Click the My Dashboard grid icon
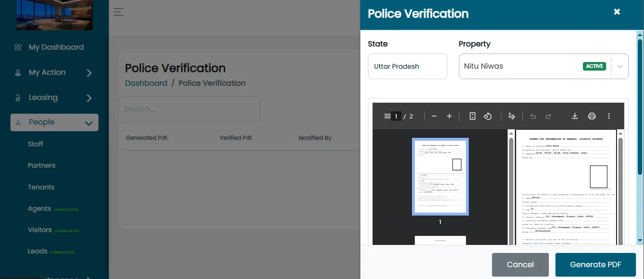Screen dimensions: 644x279 (x=18, y=47)
